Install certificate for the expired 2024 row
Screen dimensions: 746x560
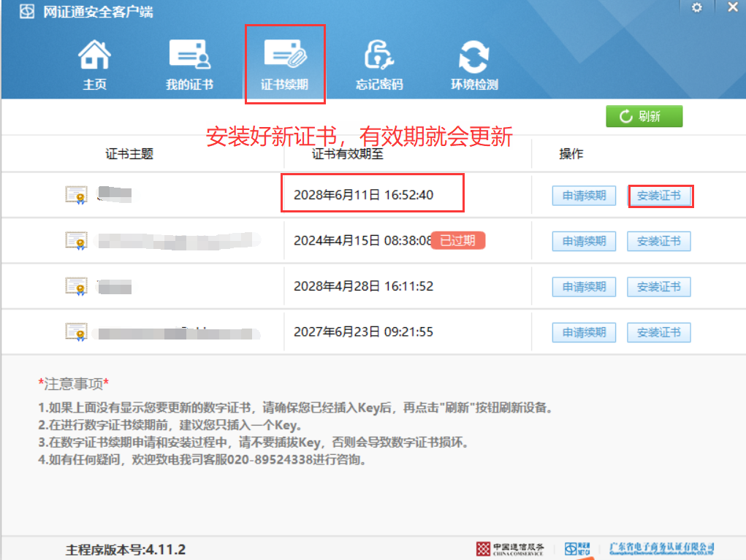coord(659,241)
